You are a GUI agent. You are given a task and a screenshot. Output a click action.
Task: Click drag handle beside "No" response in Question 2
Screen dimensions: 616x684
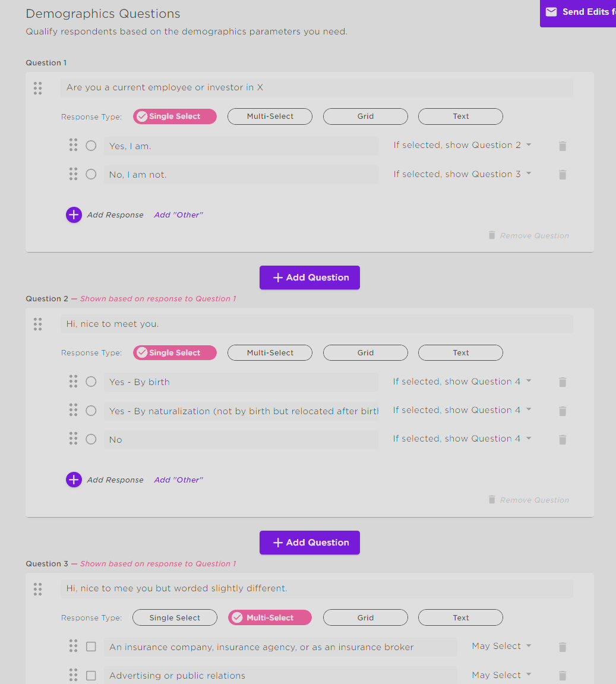[x=73, y=439]
